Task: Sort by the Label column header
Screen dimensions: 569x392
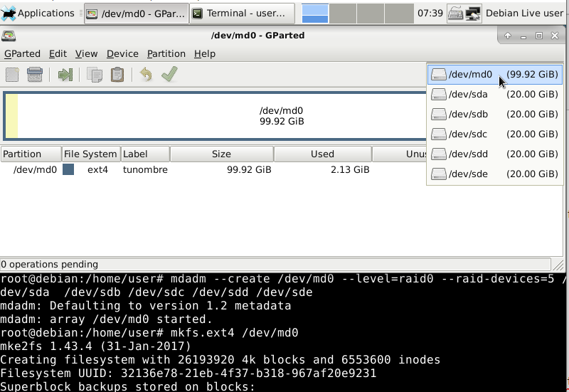Action: pyautogui.click(x=145, y=154)
